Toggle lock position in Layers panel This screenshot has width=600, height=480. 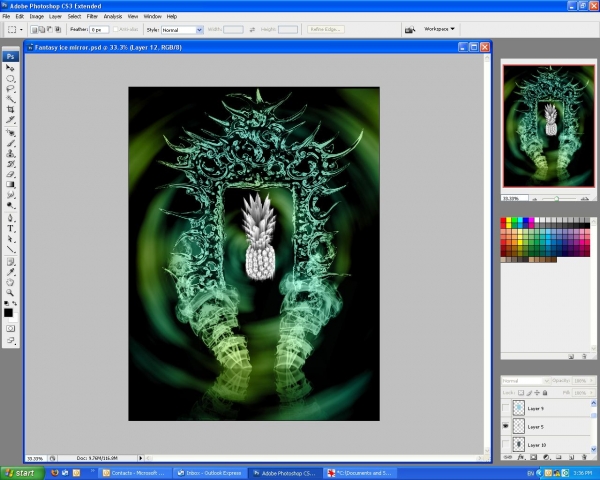[x=537, y=393]
